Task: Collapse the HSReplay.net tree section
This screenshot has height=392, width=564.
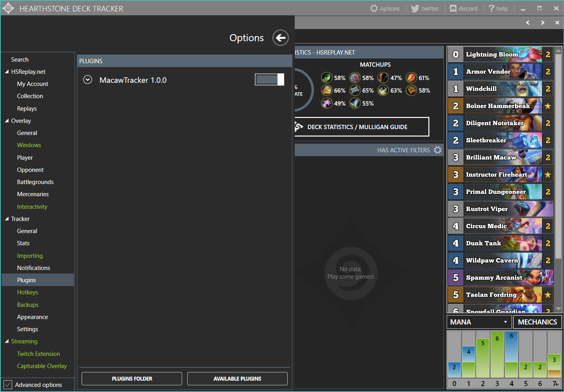Action: coord(7,72)
